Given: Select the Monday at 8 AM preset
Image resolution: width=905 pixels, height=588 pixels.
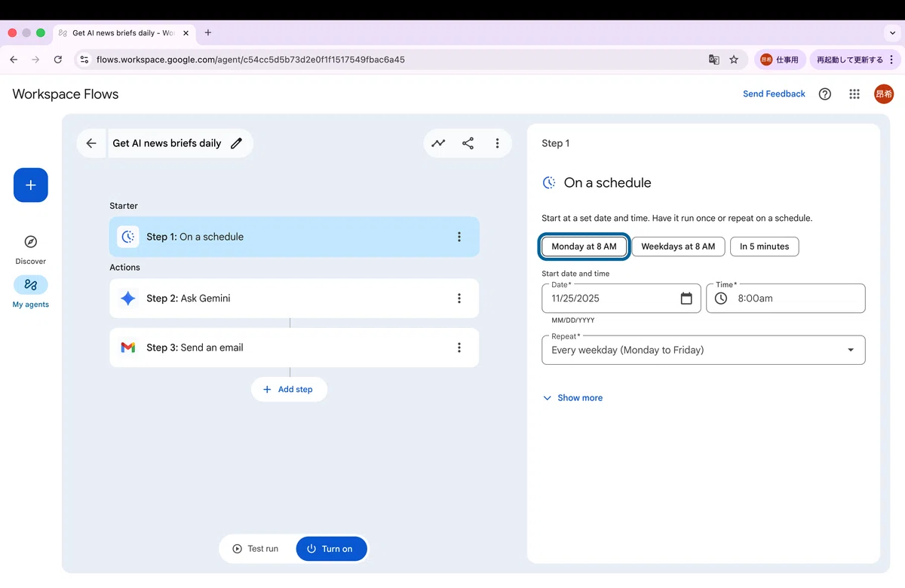Looking at the screenshot, I should pos(584,247).
